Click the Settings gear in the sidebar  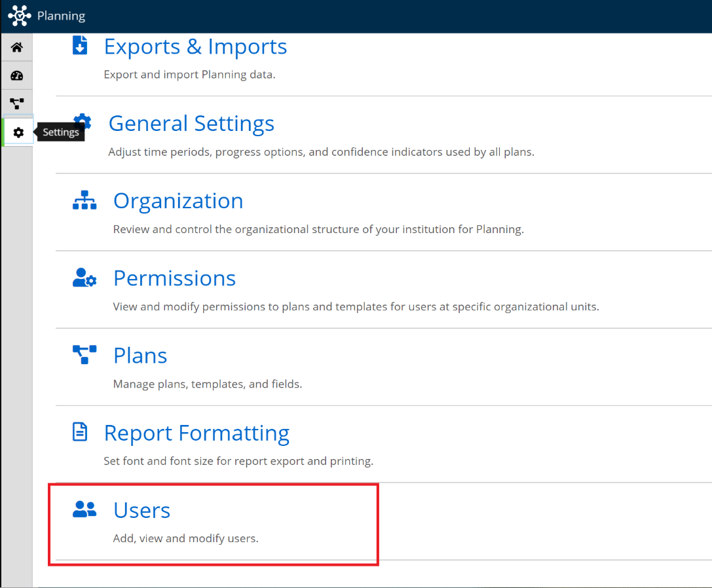(x=16, y=132)
